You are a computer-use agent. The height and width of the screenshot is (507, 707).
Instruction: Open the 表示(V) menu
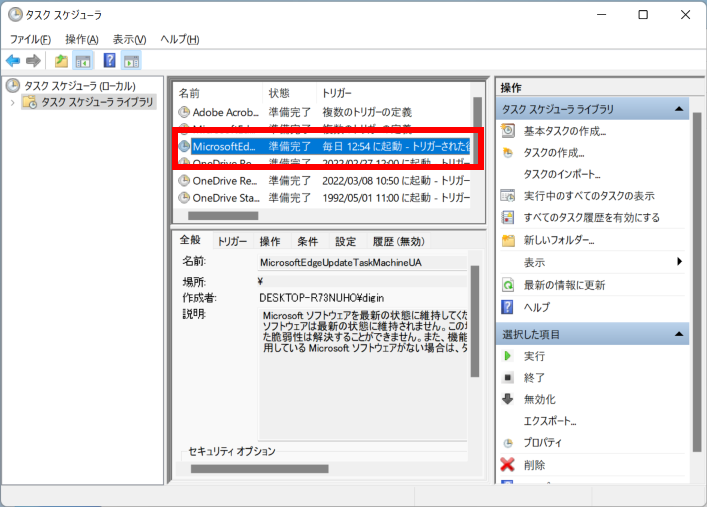point(129,39)
